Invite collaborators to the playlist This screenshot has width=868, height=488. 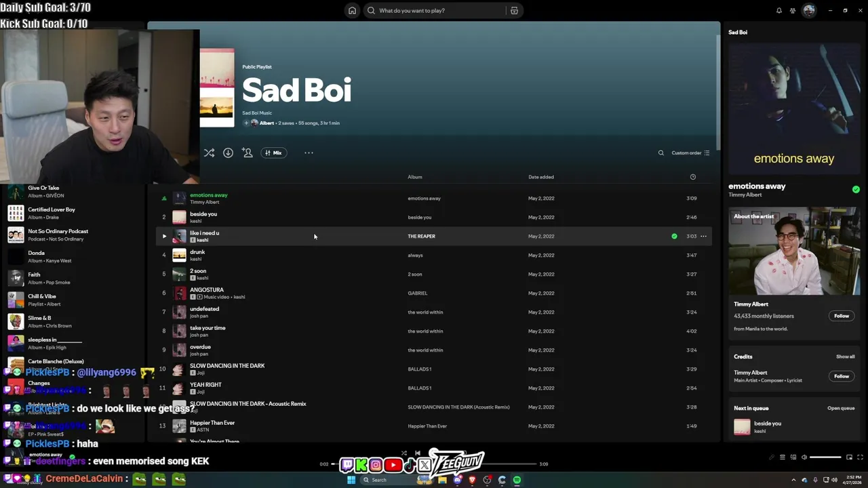[248, 153]
